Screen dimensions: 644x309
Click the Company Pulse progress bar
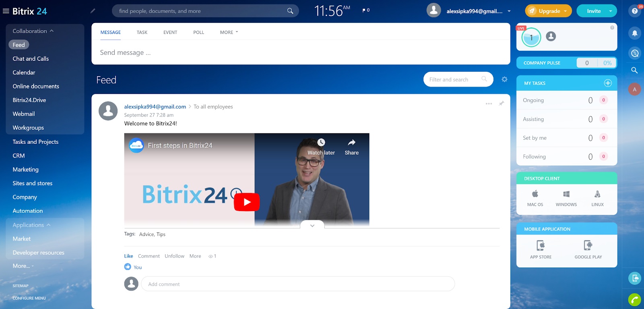(596, 63)
